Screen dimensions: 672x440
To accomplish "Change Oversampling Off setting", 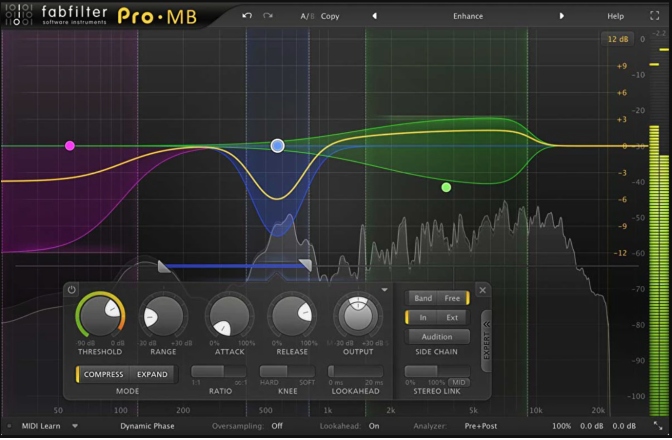I will tap(277, 426).
